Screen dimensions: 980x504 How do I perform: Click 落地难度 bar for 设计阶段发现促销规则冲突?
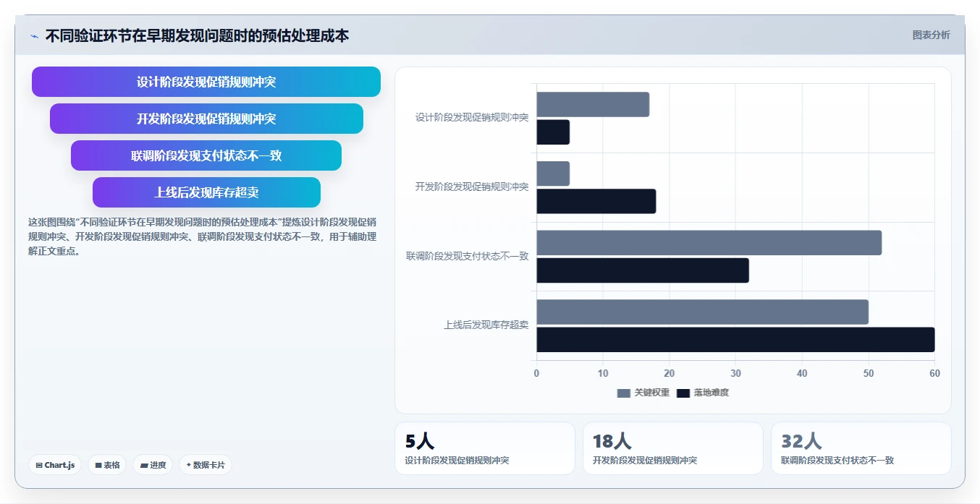click(553, 132)
